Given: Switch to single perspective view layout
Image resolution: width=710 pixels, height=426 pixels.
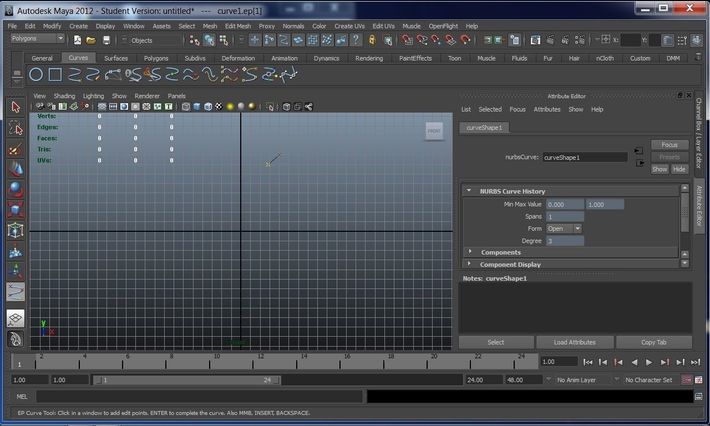Looking at the screenshot, I should point(15,318).
